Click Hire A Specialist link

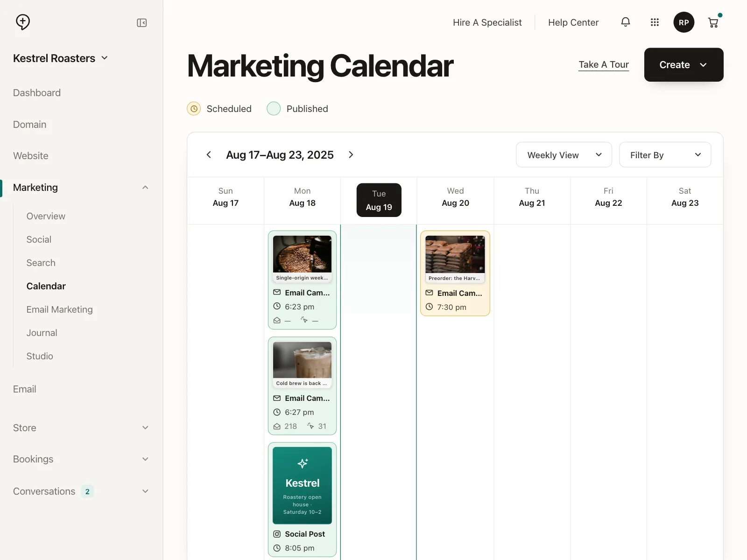coord(487,22)
